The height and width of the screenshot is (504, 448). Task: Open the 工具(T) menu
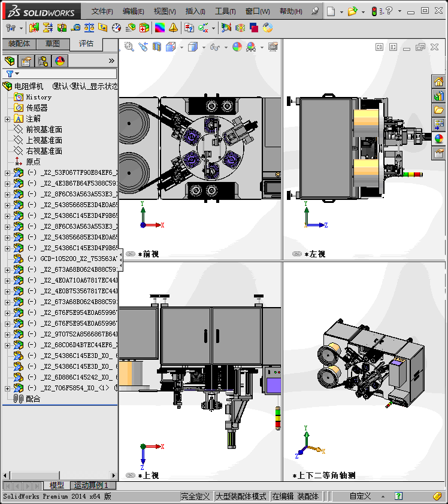tap(225, 11)
